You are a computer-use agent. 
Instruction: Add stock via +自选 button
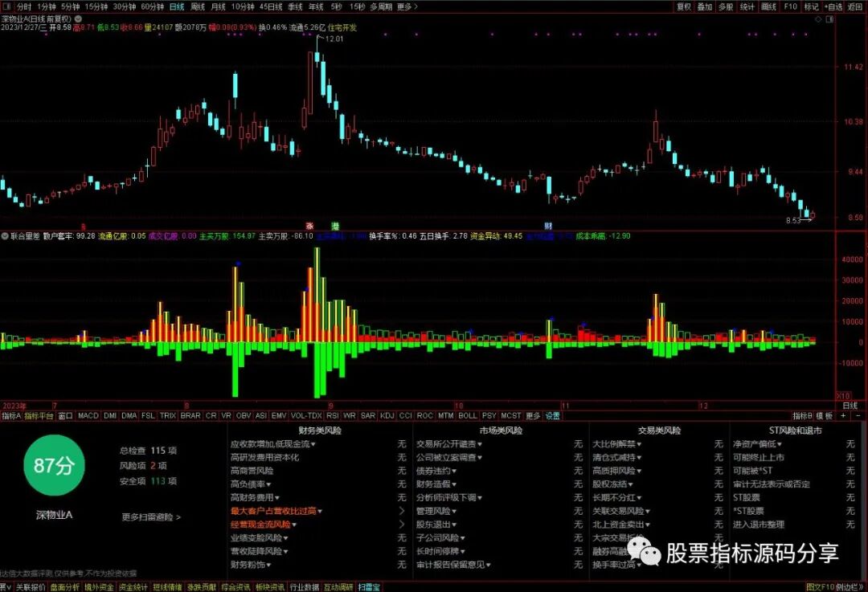tap(833, 6)
